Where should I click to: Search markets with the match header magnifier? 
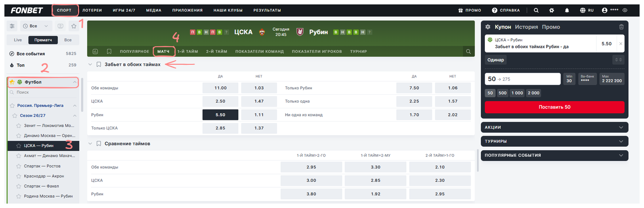pos(468,52)
